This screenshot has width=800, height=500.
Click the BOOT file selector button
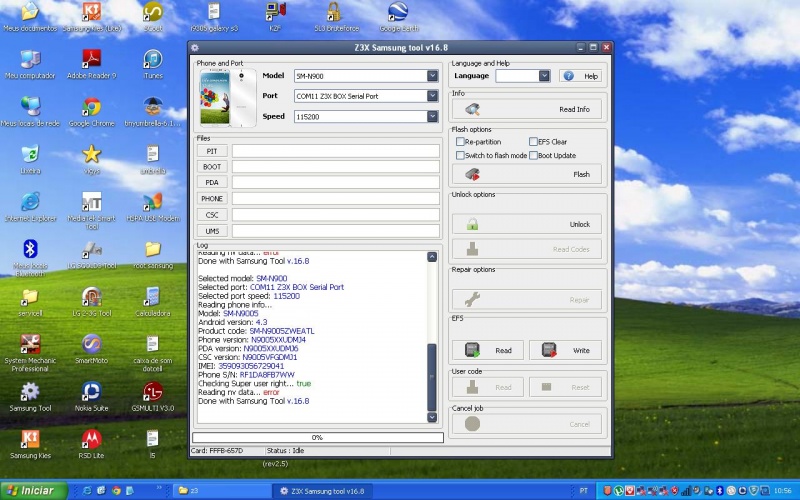(x=212, y=167)
